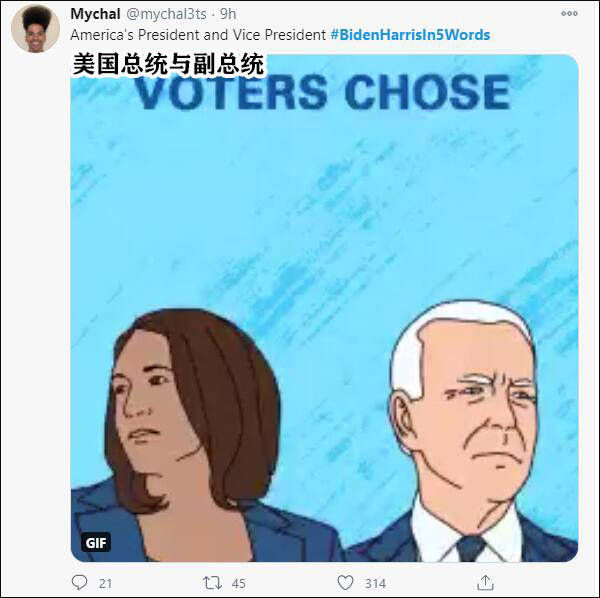
Task: Play the GIF using the GIF badge
Action: pos(96,542)
